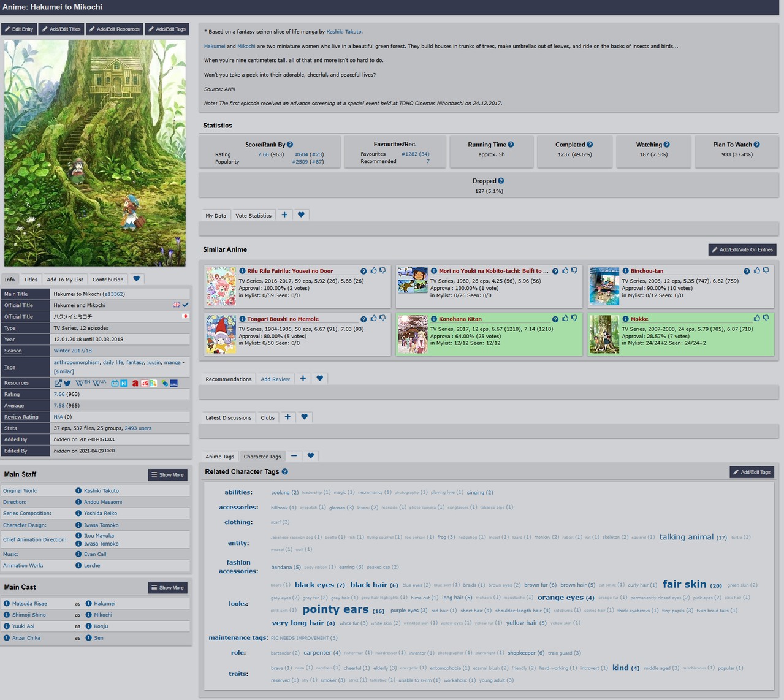784x700 pixels.
Task: Click Add/Edit/Vote On Entries button
Action: (x=742, y=249)
